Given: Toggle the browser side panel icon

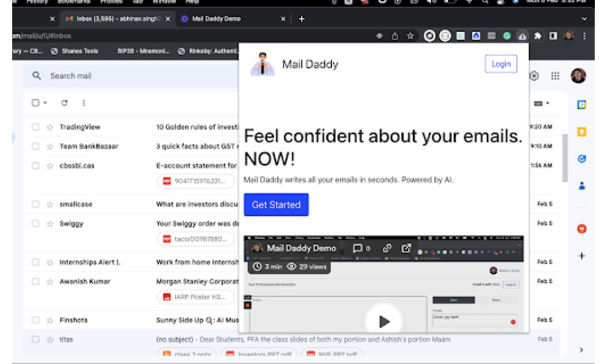Looking at the screenshot, I should click(553, 36).
